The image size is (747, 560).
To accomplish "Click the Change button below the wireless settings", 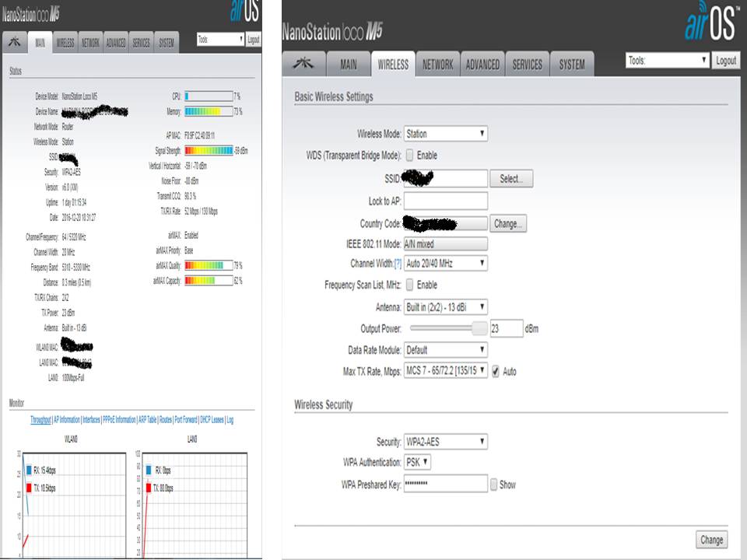I will click(x=712, y=540).
